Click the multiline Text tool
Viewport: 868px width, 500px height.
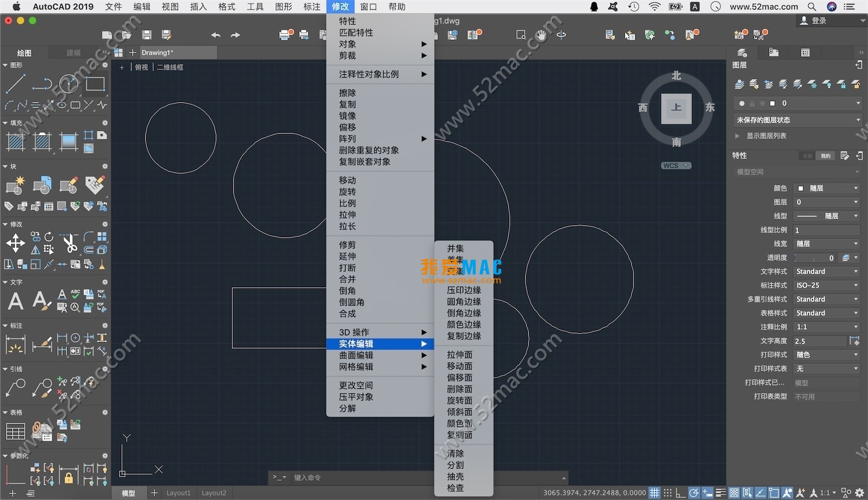[15, 301]
